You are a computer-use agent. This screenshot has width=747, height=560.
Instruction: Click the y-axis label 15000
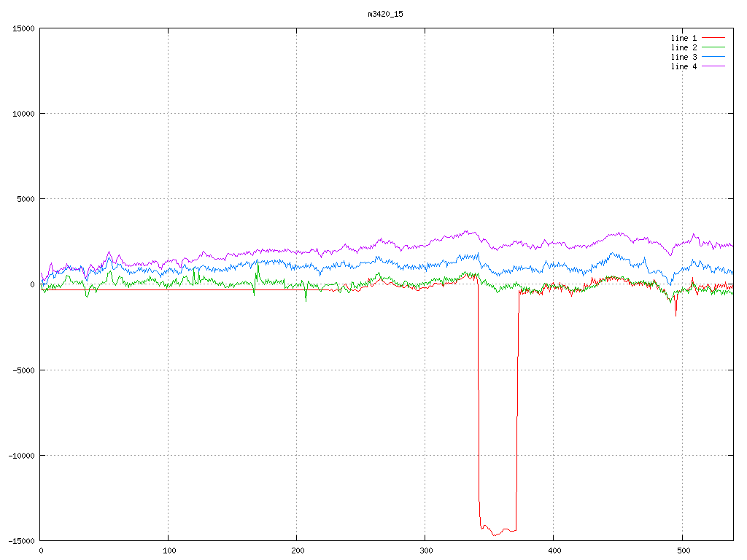click(24, 28)
